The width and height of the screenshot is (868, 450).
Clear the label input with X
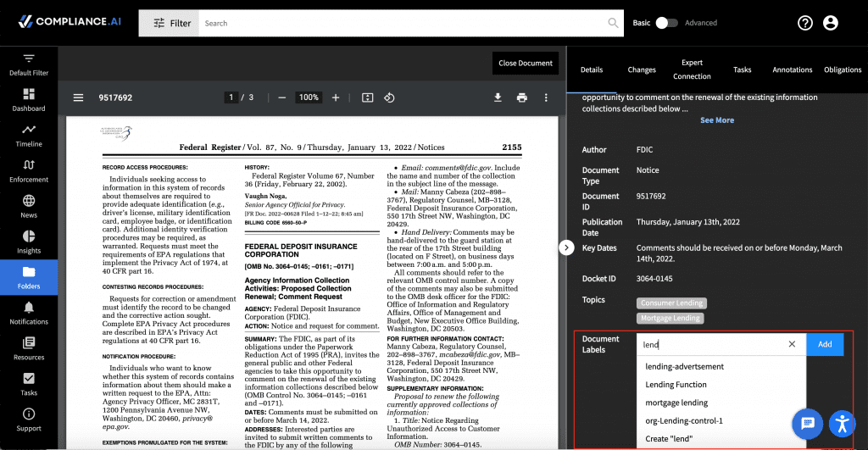(x=792, y=344)
